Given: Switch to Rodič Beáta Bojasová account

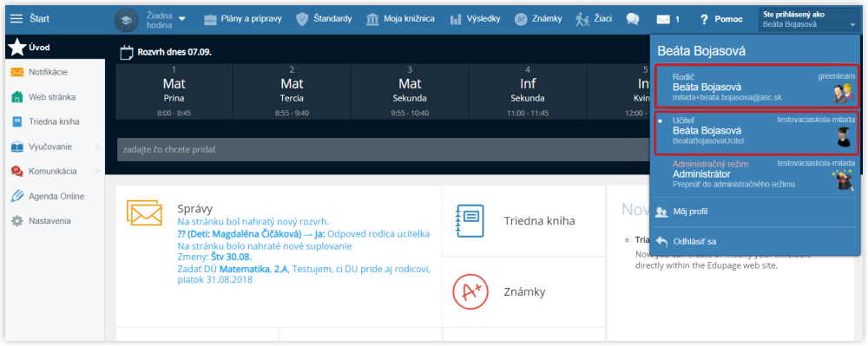Looking at the screenshot, I should click(x=757, y=87).
